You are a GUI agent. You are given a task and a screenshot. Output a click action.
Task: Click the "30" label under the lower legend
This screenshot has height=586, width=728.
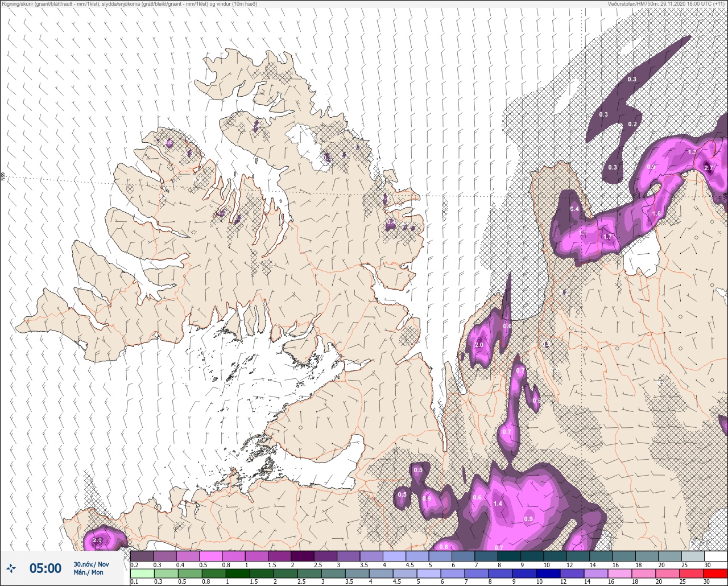tap(707, 582)
